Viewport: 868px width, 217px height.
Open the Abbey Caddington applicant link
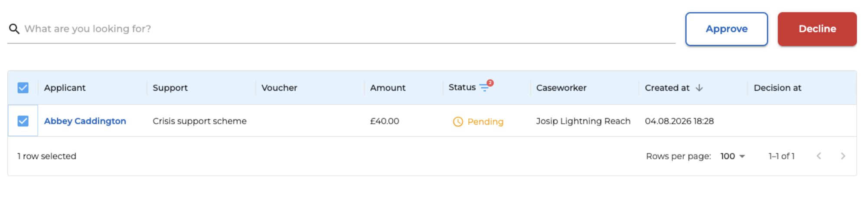(85, 121)
